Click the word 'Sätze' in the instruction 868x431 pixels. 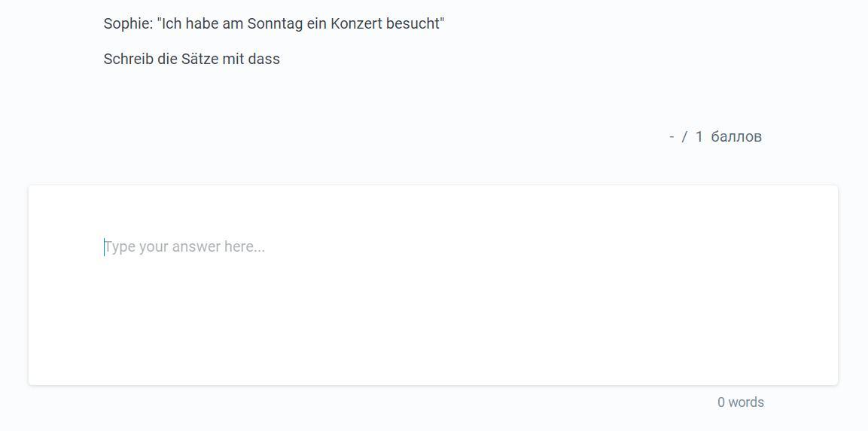199,59
